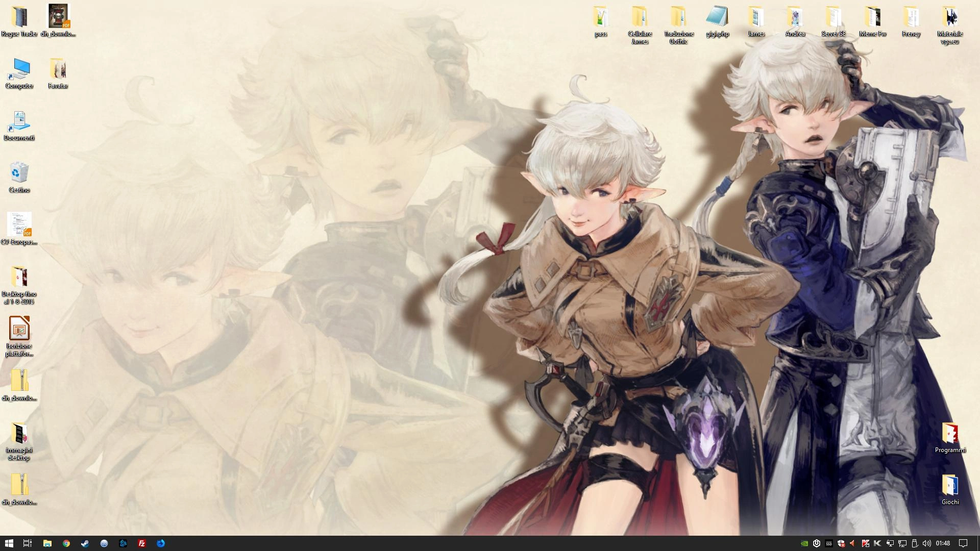980x551 pixels.
Task: Launch Google Chrome from the taskbar
Action: [x=66, y=543]
